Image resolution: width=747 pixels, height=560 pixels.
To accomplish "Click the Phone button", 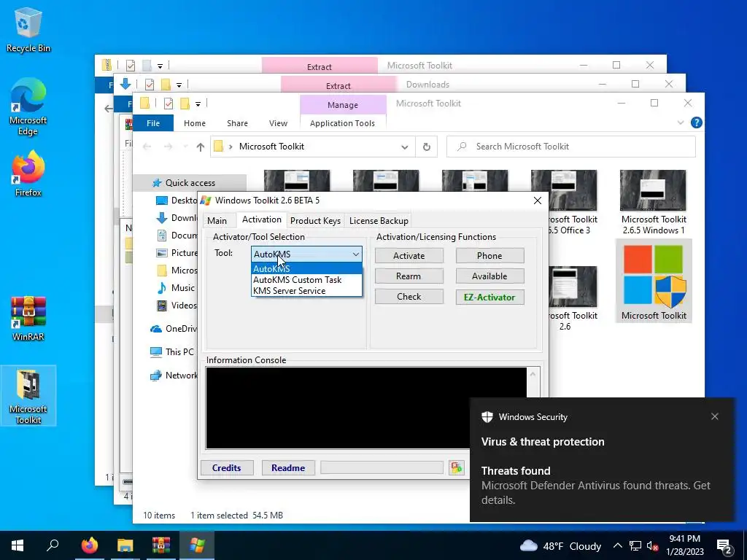I will tap(489, 256).
